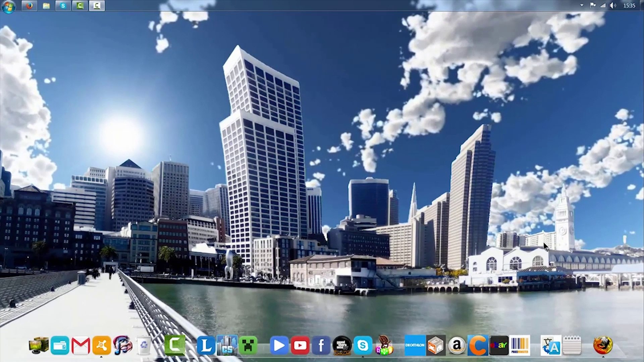Screen dimensions: 644x362
Task: Show hidden system tray icons
Action: (x=582, y=5)
